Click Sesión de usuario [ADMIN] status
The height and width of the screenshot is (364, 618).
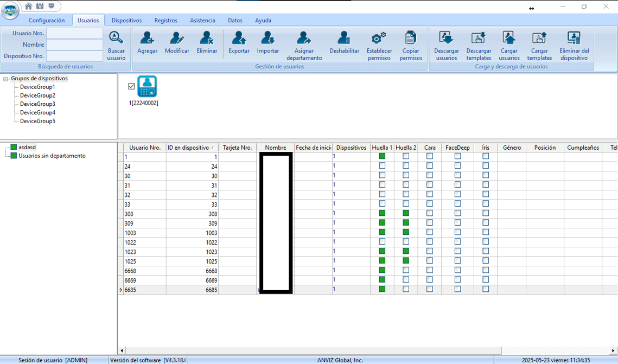[53, 360]
